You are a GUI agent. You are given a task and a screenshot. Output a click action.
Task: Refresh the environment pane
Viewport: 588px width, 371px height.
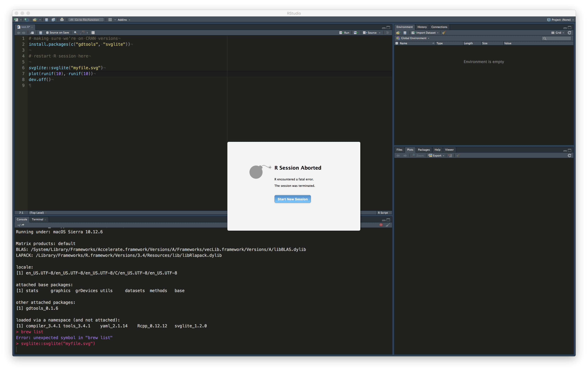[569, 32]
